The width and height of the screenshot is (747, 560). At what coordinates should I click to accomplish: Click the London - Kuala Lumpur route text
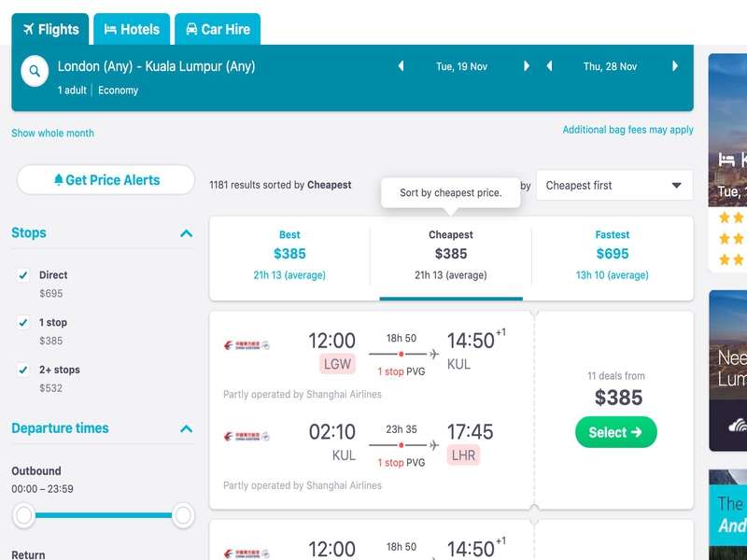pos(156,66)
